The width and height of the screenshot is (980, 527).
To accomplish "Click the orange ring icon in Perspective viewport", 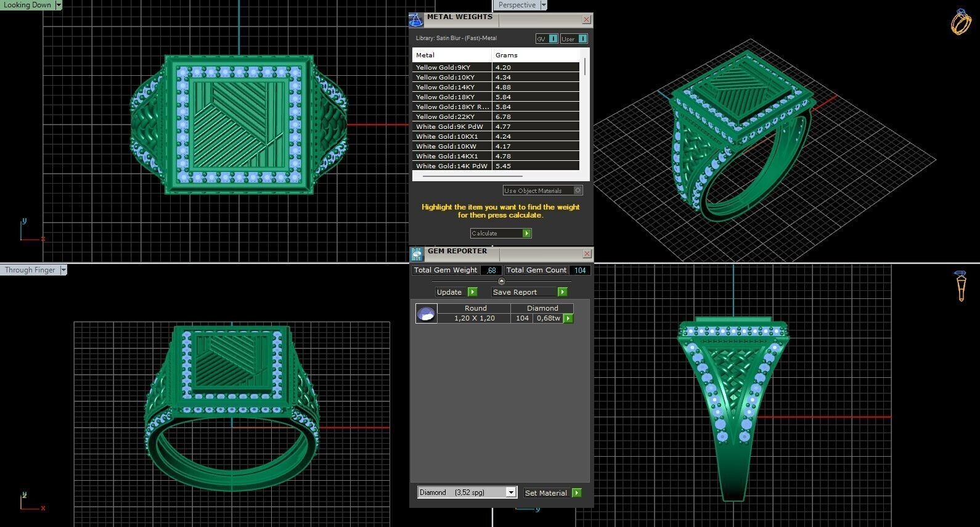I will (960, 22).
